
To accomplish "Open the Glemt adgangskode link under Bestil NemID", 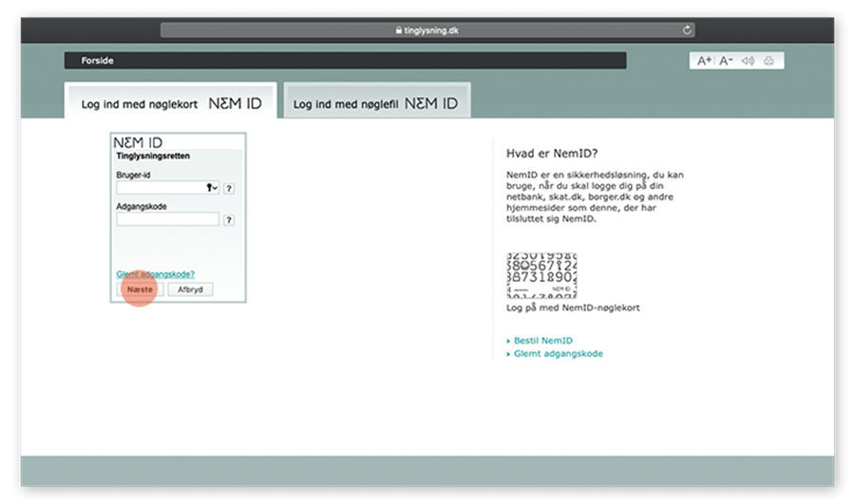I will point(558,354).
